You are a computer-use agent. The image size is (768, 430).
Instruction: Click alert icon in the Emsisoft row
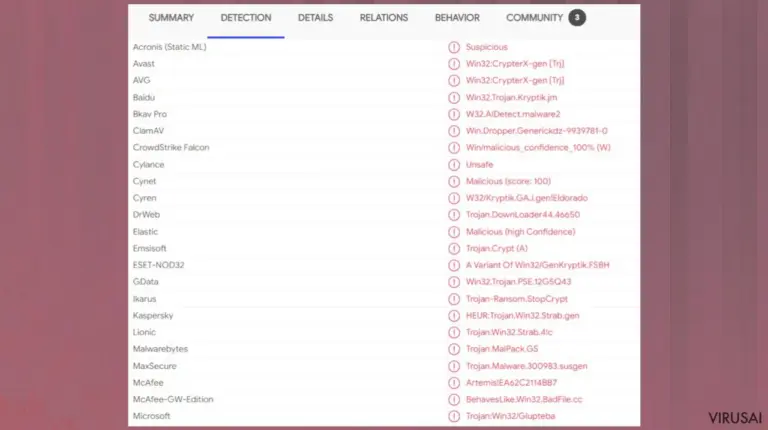[454, 248]
